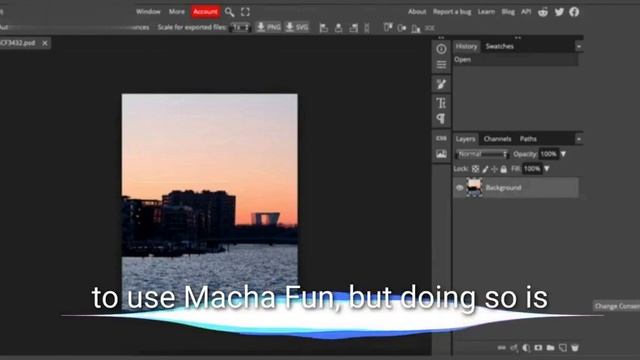Align horizontal centers icon

[338, 28]
